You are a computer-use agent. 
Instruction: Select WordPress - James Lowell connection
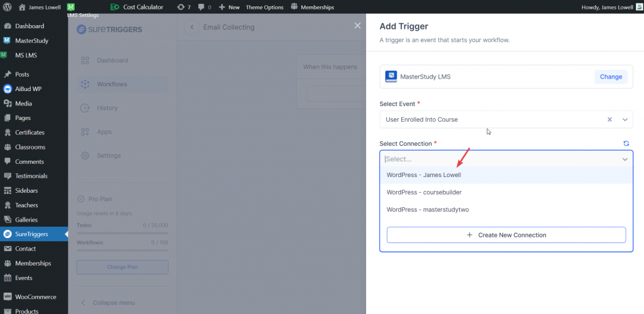(506, 175)
